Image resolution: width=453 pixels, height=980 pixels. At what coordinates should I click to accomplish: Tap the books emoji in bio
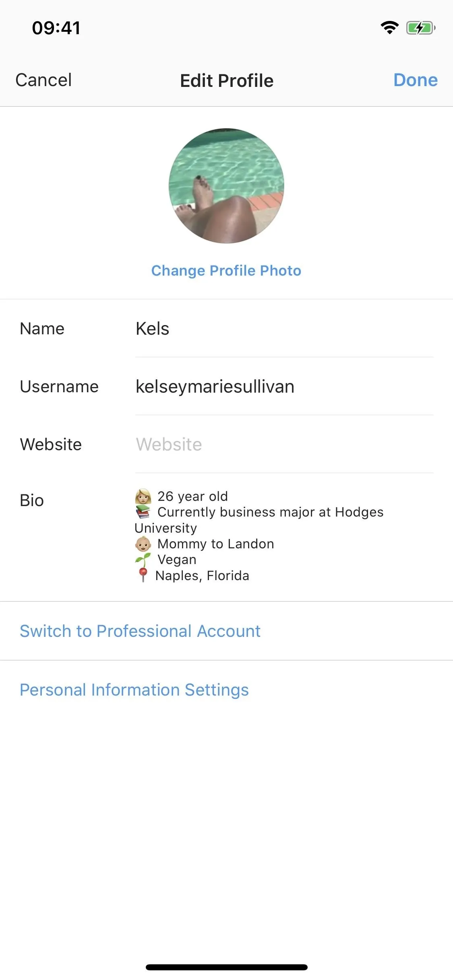[x=143, y=512]
